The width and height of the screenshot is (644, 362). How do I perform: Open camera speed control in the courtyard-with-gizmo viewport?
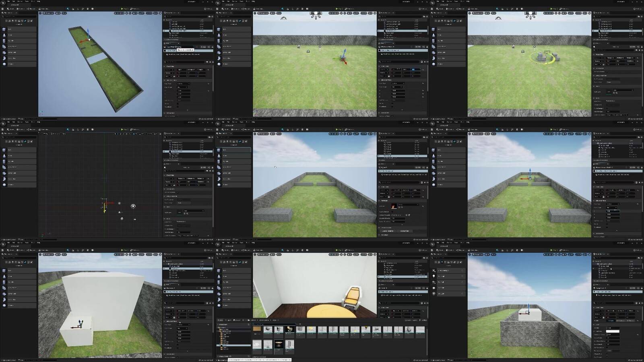click(x=586, y=134)
